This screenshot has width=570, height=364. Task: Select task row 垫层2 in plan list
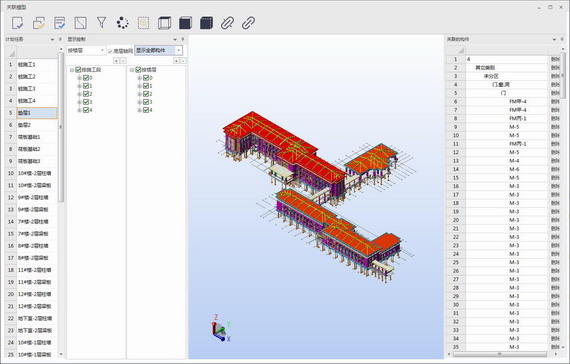coord(37,125)
